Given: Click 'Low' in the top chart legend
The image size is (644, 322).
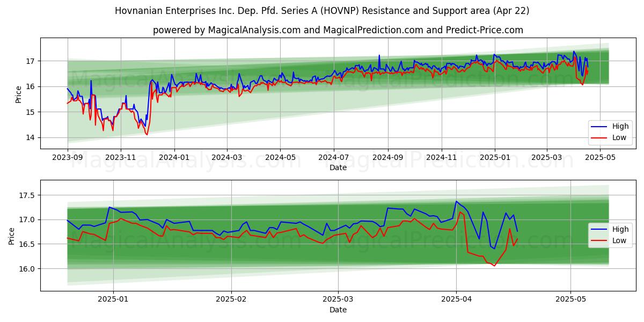Looking at the screenshot, I should (x=619, y=137).
